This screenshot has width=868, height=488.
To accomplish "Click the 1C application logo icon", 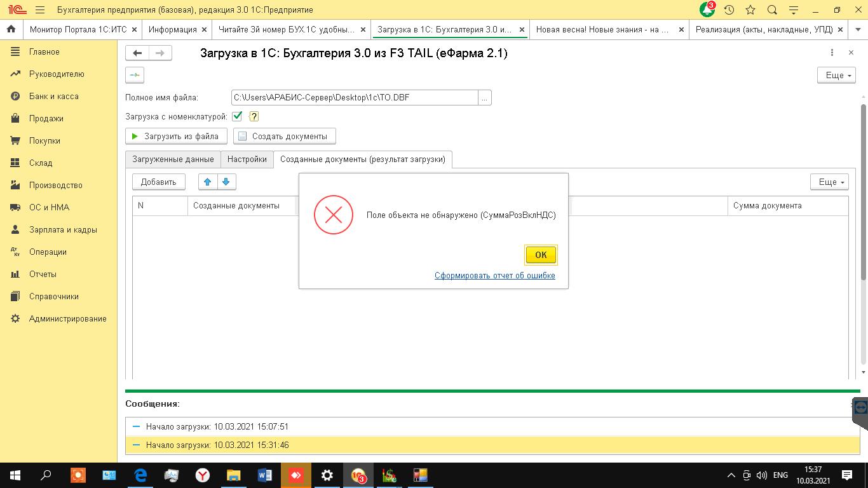I will [x=17, y=10].
